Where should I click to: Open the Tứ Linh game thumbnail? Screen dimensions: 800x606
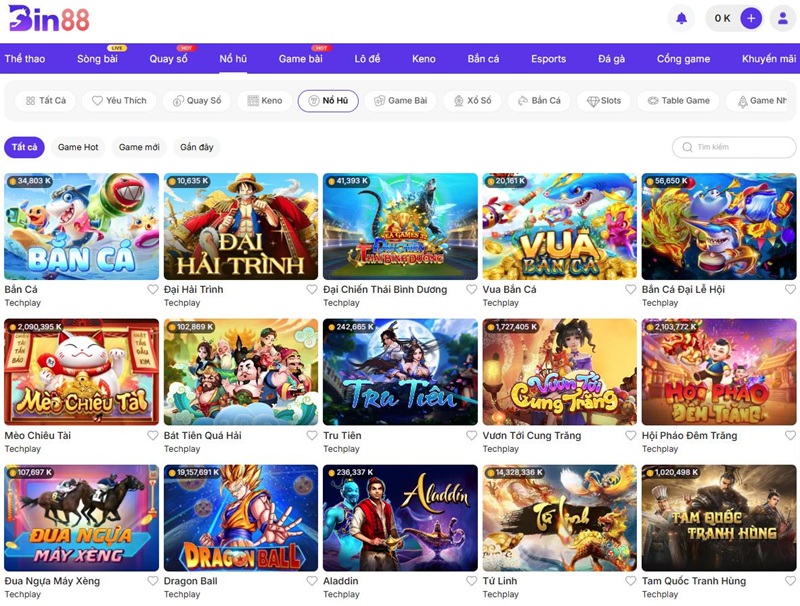coord(560,518)
